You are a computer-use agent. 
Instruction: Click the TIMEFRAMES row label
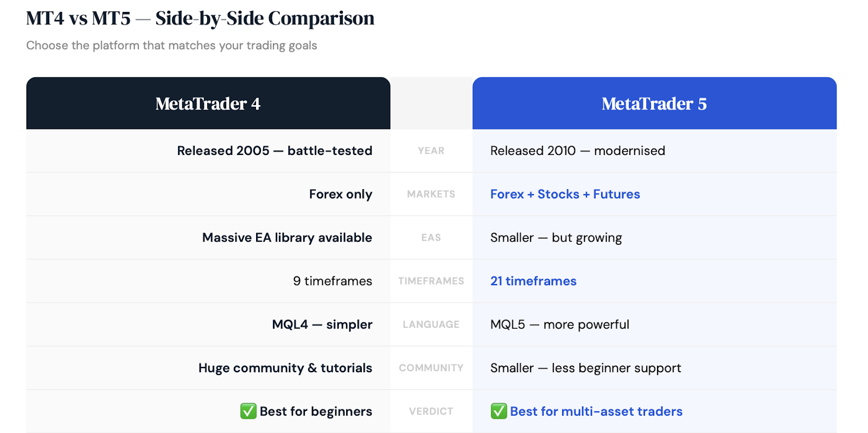[431, 281]
